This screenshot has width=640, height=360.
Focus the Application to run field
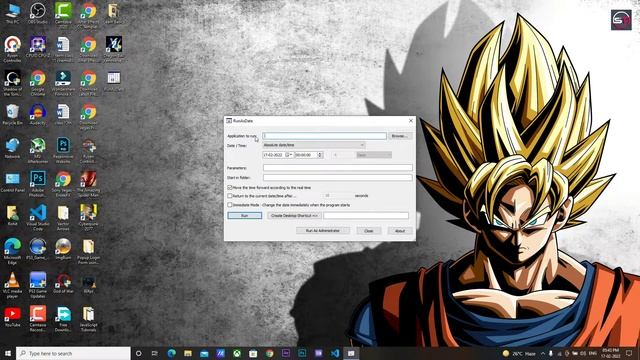point(324,136)
